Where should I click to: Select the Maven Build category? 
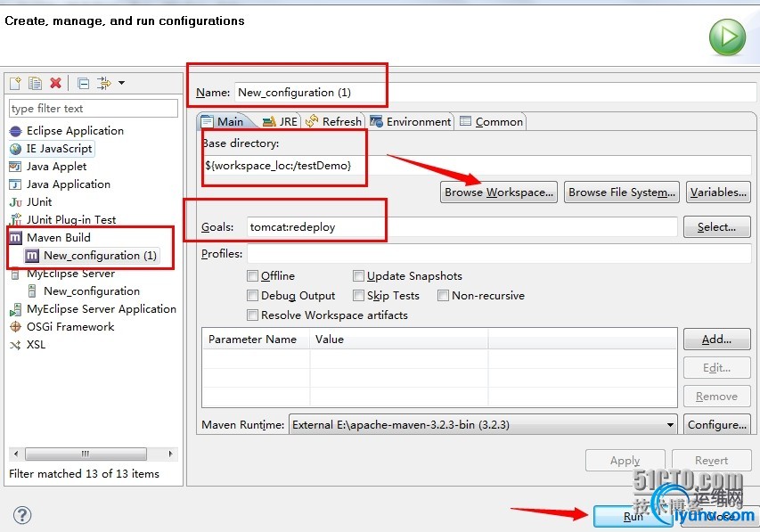(x=58, y=238)
